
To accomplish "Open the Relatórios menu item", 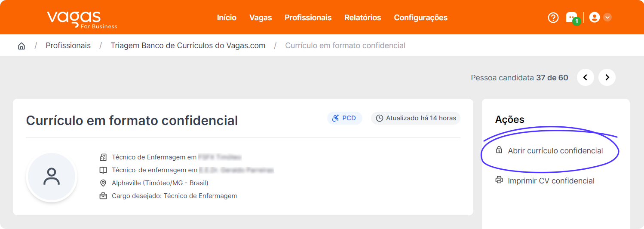I will click(363, 18).
